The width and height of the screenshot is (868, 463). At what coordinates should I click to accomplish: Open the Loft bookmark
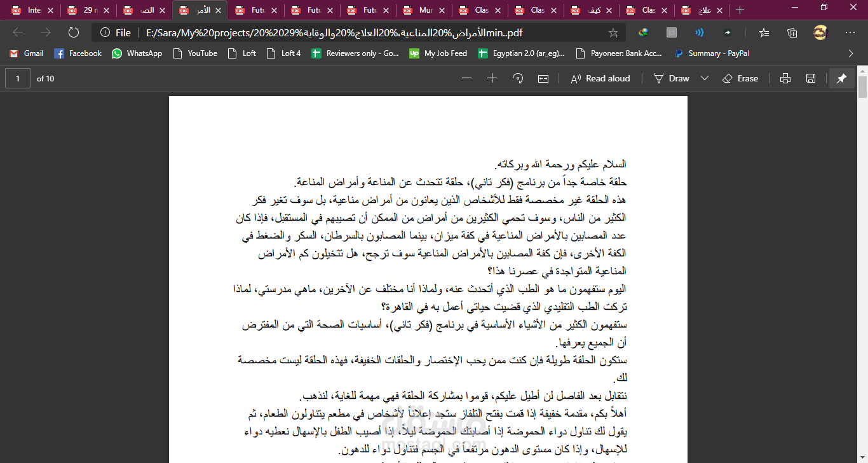click(x=241, y=53)
